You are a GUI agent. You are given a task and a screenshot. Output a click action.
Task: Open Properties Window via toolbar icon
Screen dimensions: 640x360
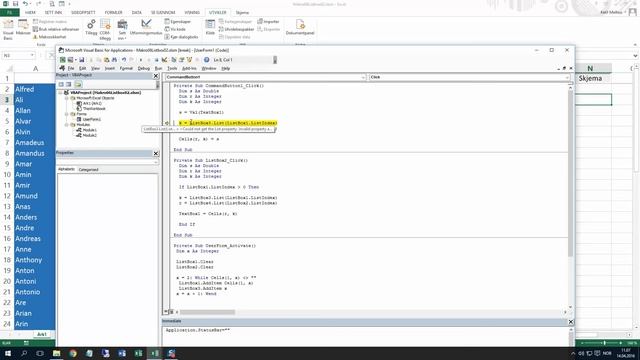coord(182,60)
